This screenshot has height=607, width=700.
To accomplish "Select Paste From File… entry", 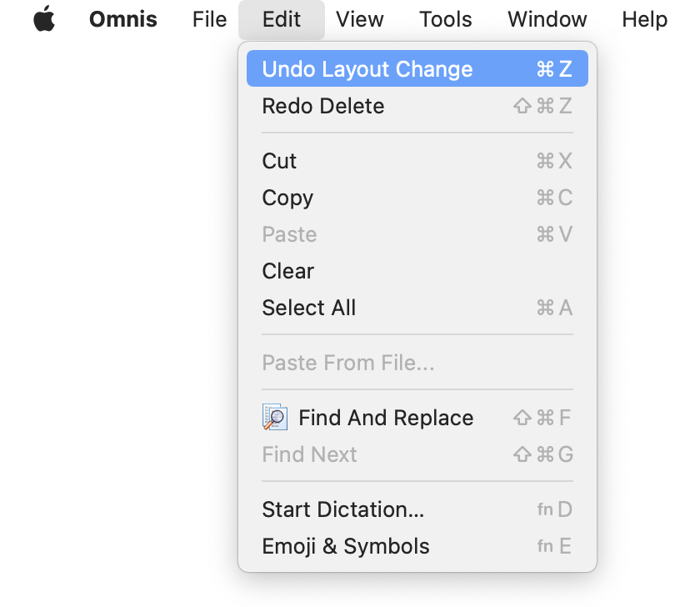I will pos(417,362).
